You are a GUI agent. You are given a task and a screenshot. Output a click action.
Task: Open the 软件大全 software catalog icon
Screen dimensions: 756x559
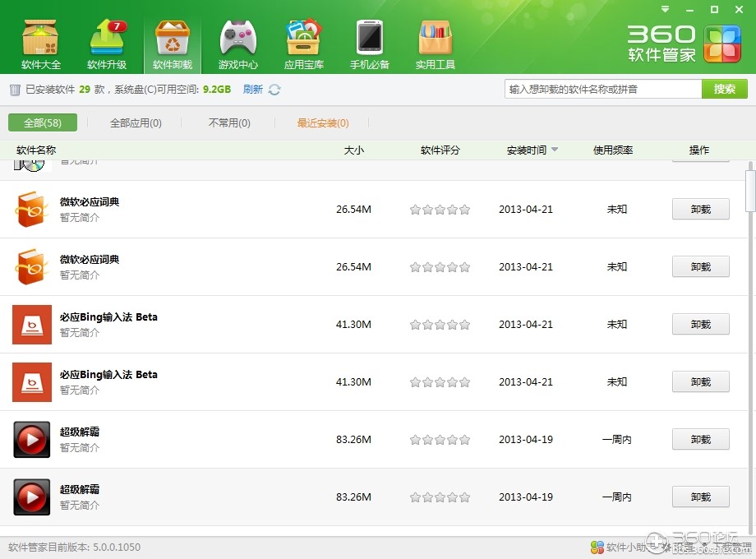pos(41,44)
